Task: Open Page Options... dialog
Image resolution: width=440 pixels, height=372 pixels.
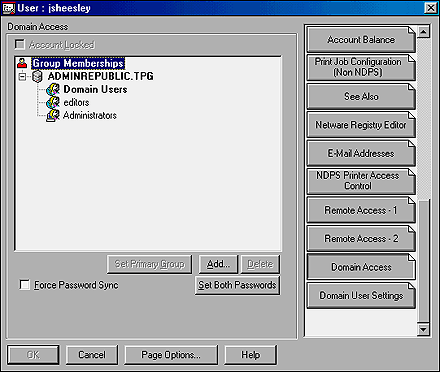Action: point(171,355)
